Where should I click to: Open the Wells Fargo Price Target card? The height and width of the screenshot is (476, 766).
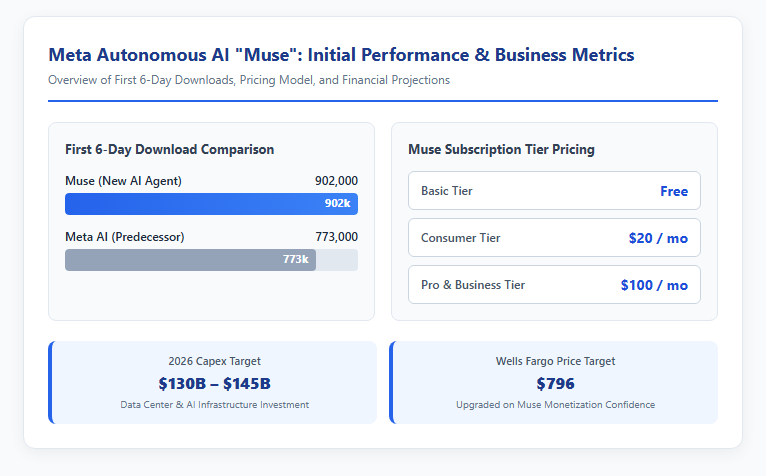553,382
